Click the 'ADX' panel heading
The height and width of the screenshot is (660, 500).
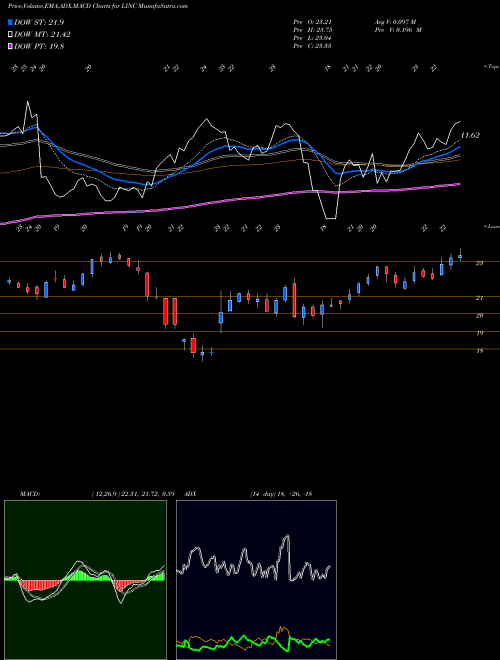pyautogui.click(x=191, y=494)
